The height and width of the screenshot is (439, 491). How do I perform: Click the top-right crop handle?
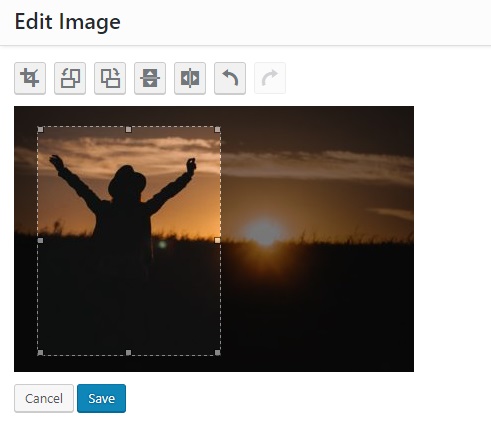pyautogui.click(x=217, y=129)
